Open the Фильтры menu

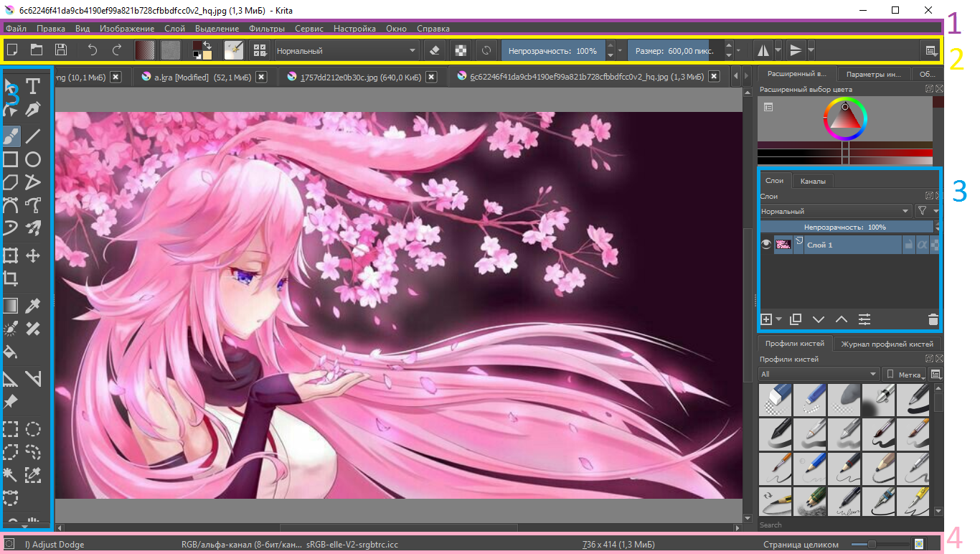pos(267,29)
